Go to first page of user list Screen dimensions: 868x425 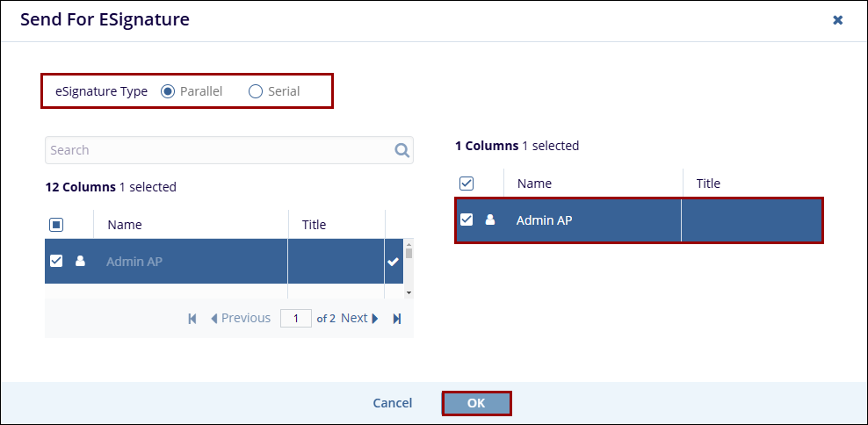(x=192, y=319)
